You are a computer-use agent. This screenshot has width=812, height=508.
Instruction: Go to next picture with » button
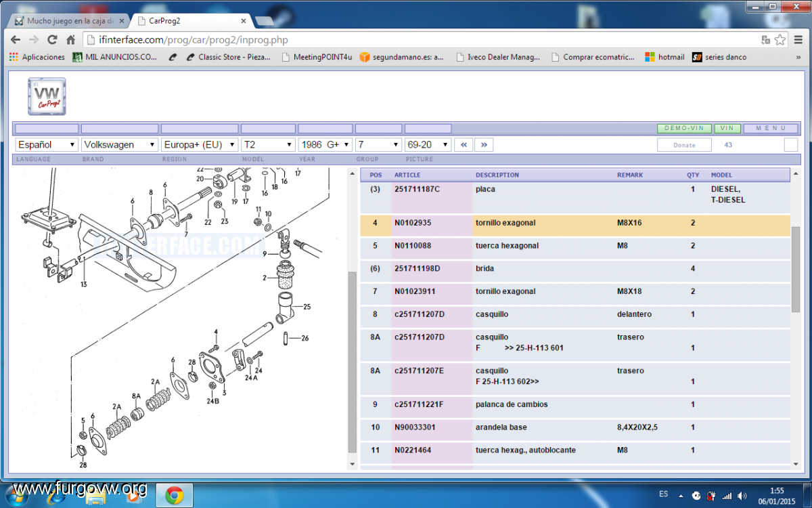click(484, 145)
